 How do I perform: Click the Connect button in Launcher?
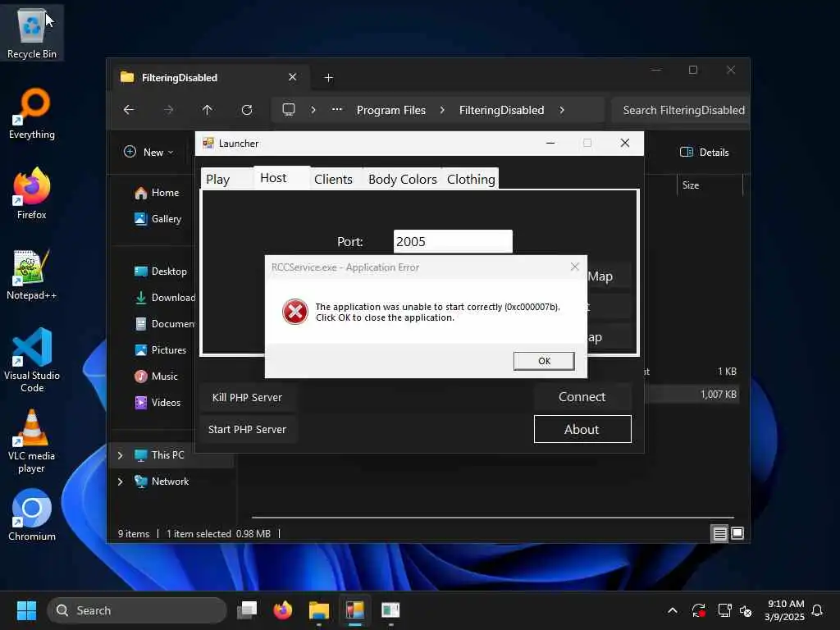click(x=582, y=397)
